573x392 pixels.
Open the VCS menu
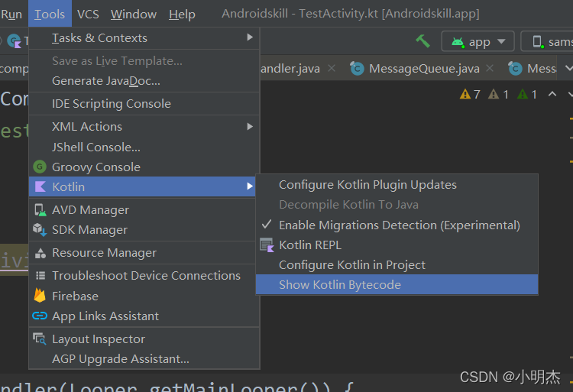click(88, 15)
